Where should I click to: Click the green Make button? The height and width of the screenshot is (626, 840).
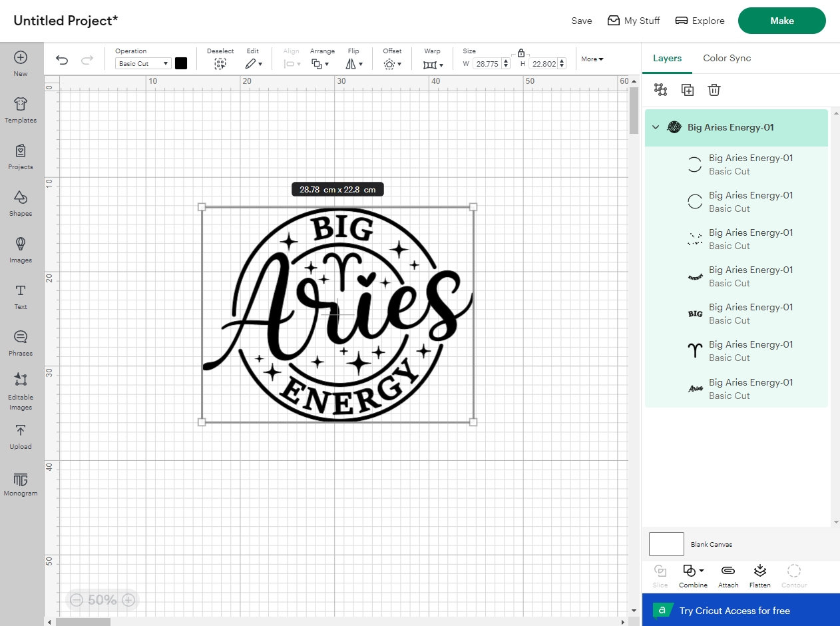(x=781, y=21)
